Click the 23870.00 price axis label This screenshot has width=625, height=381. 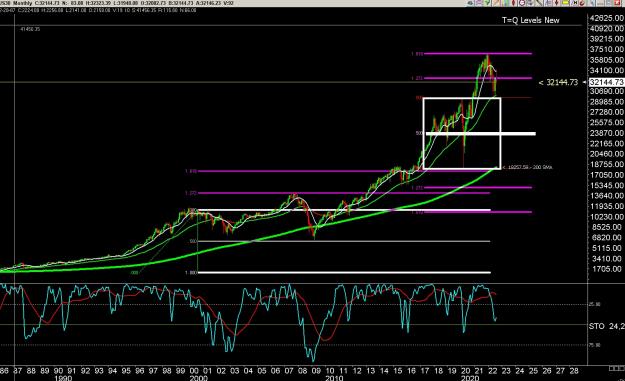tap(606, 133)
